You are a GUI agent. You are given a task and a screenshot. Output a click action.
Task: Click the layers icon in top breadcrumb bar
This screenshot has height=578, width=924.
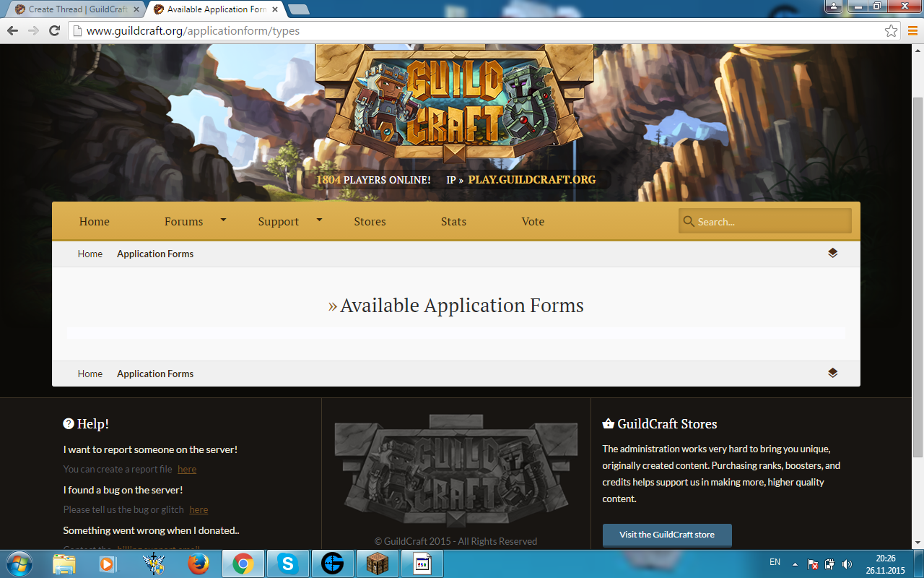[832, 253]
